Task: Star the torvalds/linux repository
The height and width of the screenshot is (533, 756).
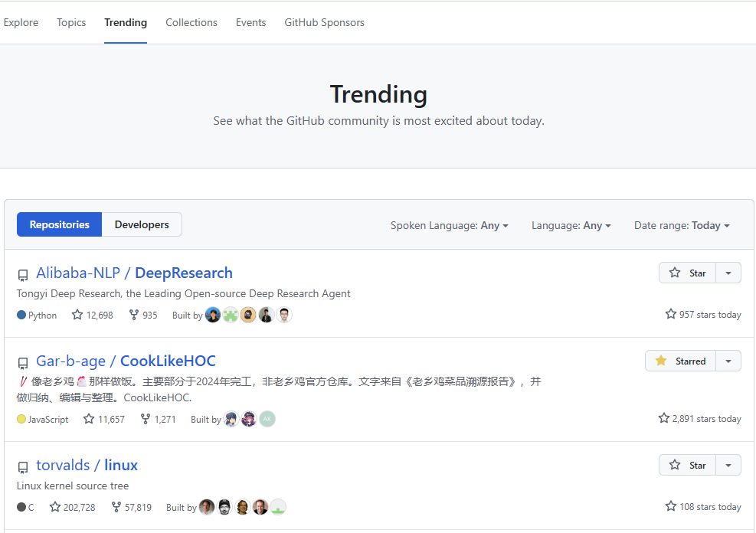Action: point(688,465)
